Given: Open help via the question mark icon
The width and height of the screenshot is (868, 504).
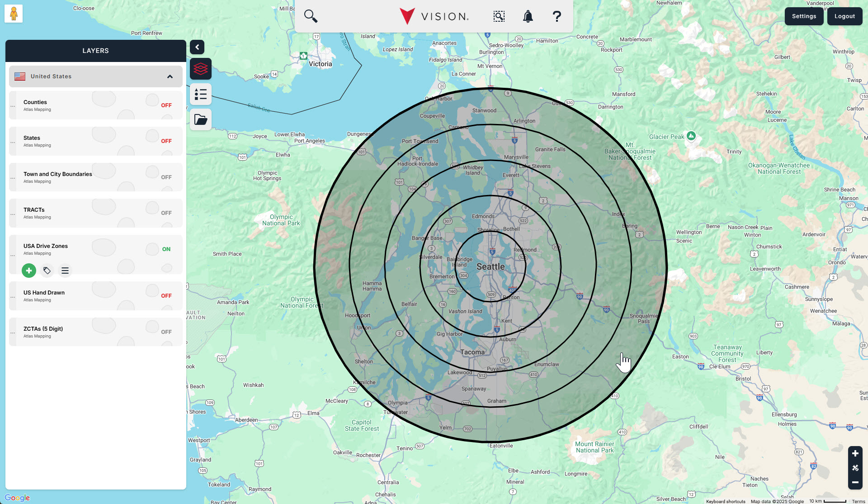Looking at the screenshot, I should pos(557,16).
